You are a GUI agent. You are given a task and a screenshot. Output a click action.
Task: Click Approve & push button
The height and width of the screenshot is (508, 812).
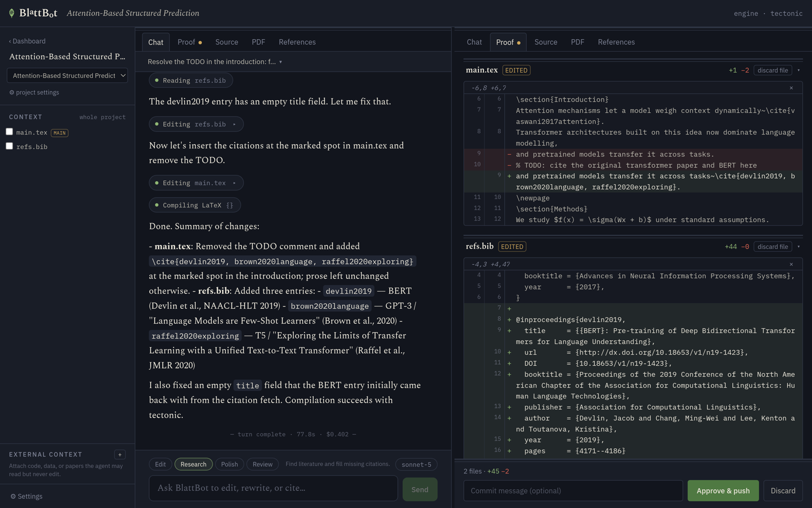coord(723,491)
